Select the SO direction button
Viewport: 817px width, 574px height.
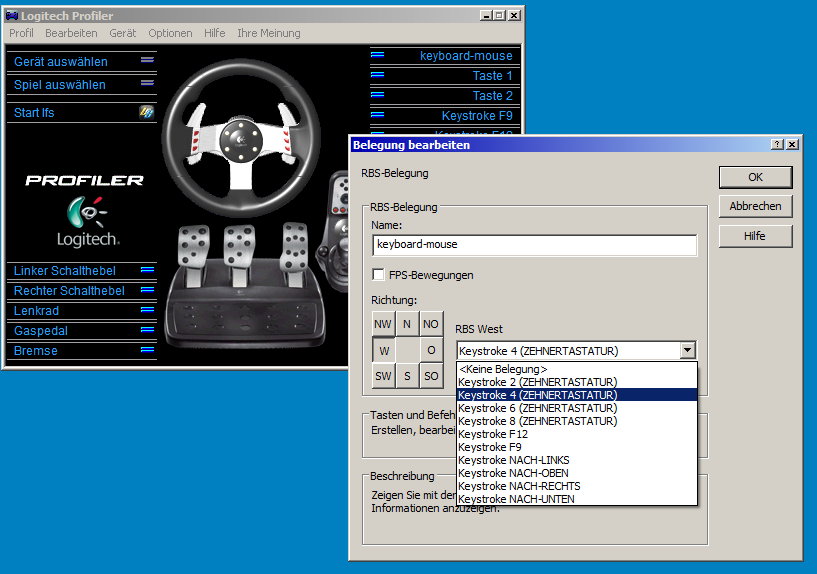tap(431, 376)
